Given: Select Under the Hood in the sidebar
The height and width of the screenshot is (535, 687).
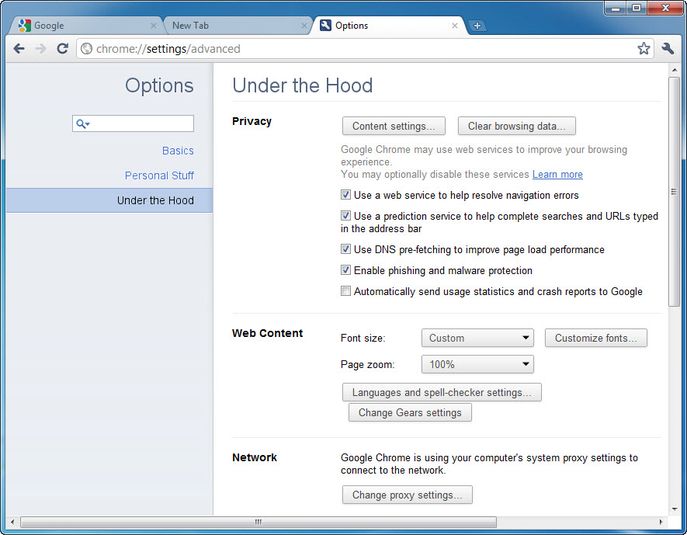Looking at the screenshot, I should (110, 201).
